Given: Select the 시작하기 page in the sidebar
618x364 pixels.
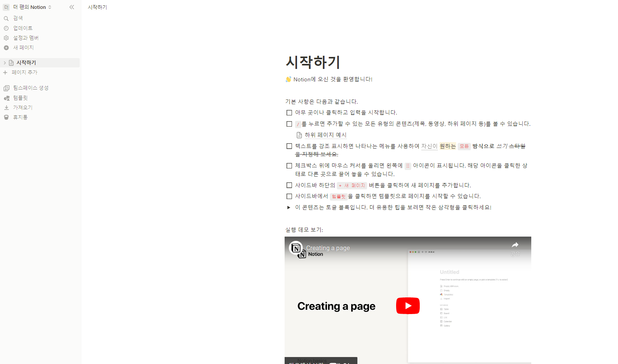Looking at the screenshot, I should (40, 63).
